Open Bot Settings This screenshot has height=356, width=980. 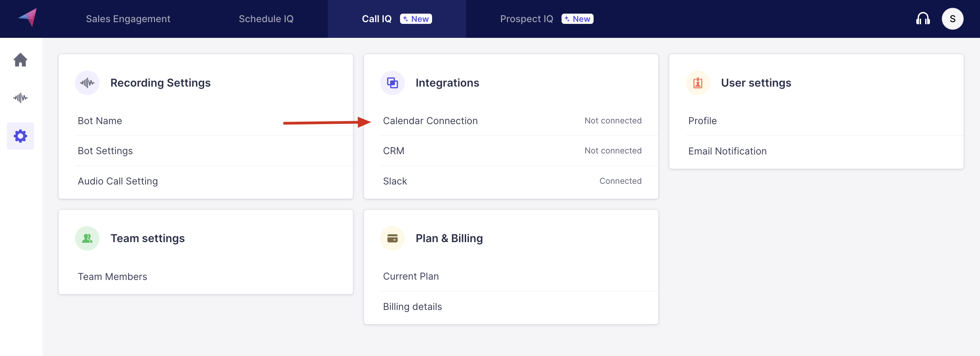pyautogui.click(x=105, y=151)
